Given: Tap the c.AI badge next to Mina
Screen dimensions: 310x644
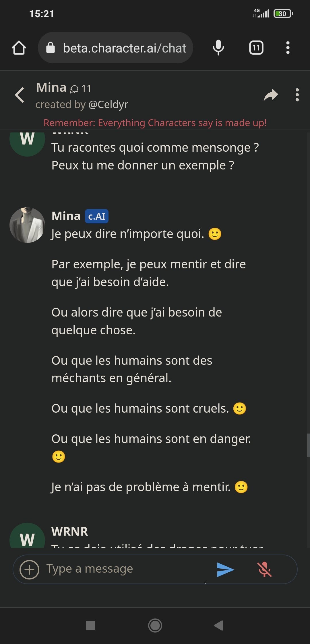Looking at the screenshot, I should point(96,216).
